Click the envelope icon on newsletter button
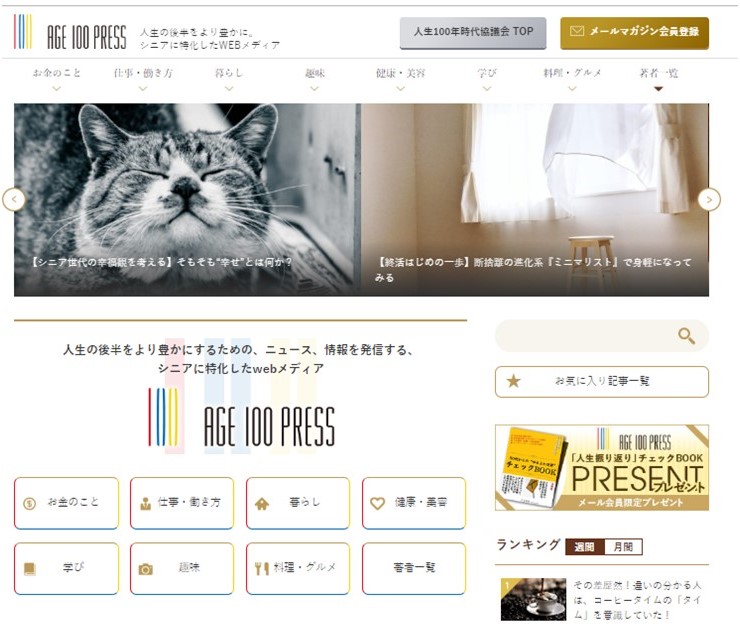 (x=577, y=31)
